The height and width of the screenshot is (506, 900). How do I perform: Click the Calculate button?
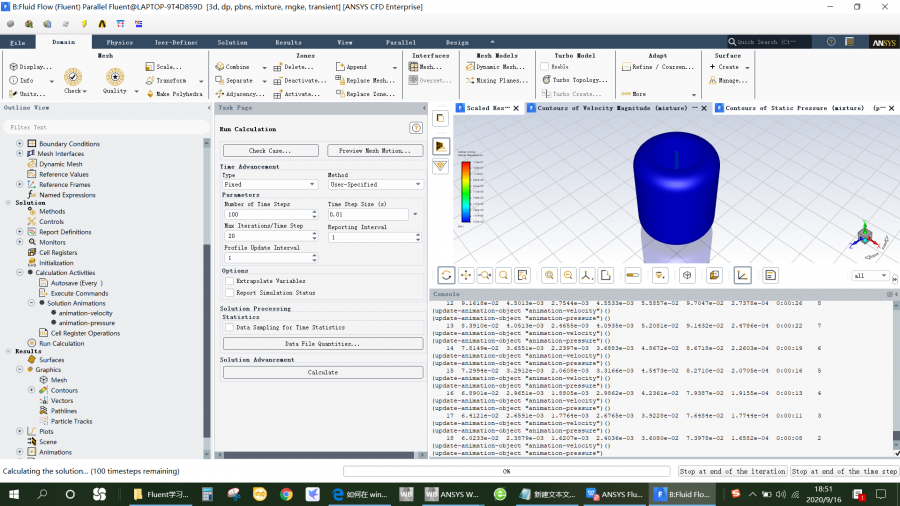click(x=322, y=372)
